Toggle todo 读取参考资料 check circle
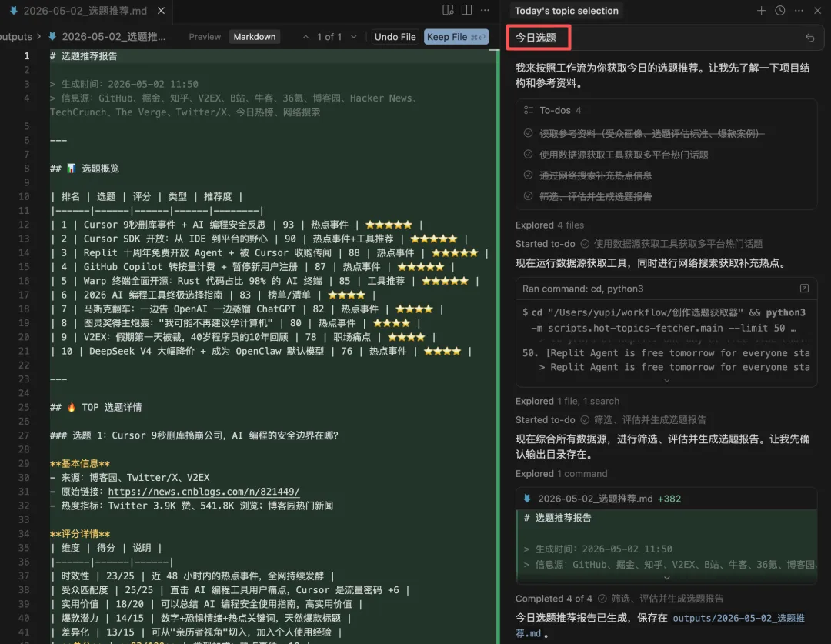The image size is (831, 644). tap(528, 133)
